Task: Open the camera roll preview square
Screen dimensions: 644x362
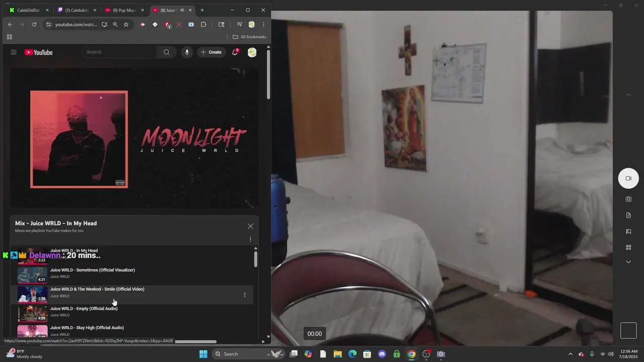Action: [x=628, y=330]
